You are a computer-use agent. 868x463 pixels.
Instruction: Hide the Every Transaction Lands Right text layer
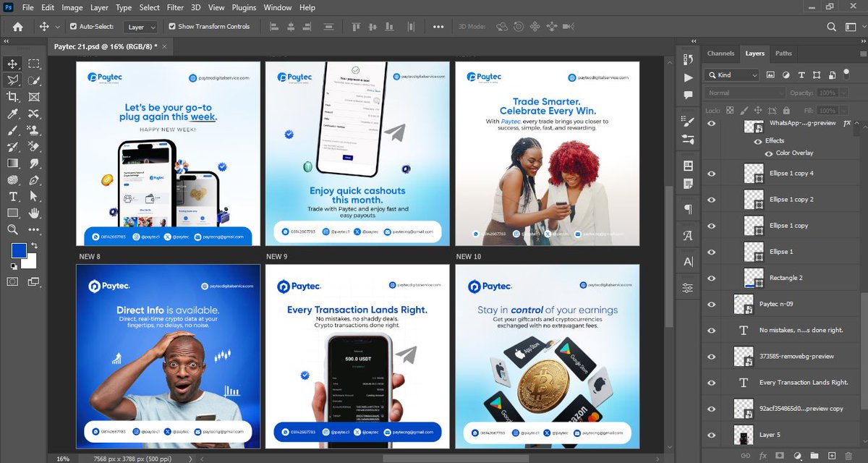coord(712,383)
